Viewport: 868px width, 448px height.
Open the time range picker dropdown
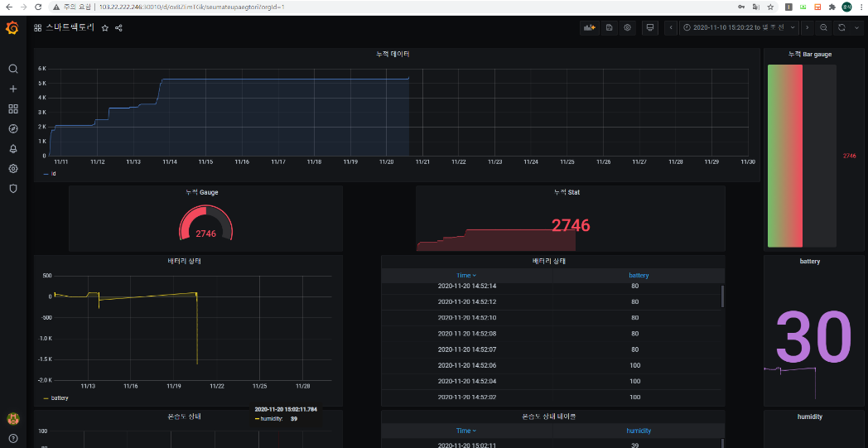pyautogui.click(x=739, y=27)
